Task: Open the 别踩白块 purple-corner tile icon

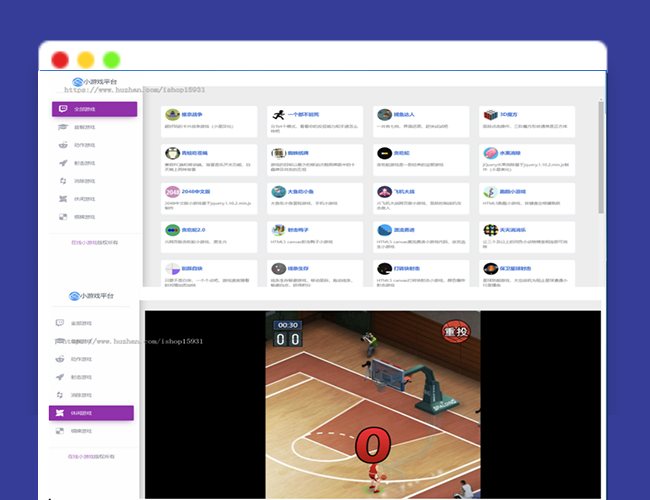Action: (x=172, y=269)
